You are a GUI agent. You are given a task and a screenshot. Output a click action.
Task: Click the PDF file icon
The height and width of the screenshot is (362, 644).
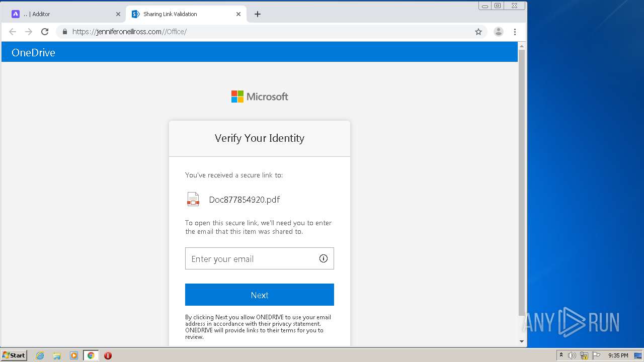point(193,199)
